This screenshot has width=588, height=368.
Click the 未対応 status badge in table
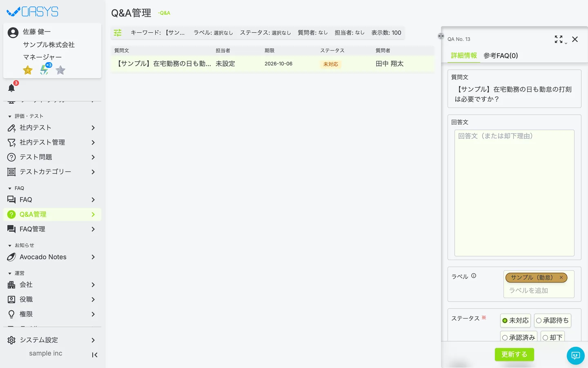(x=331, y=64)
